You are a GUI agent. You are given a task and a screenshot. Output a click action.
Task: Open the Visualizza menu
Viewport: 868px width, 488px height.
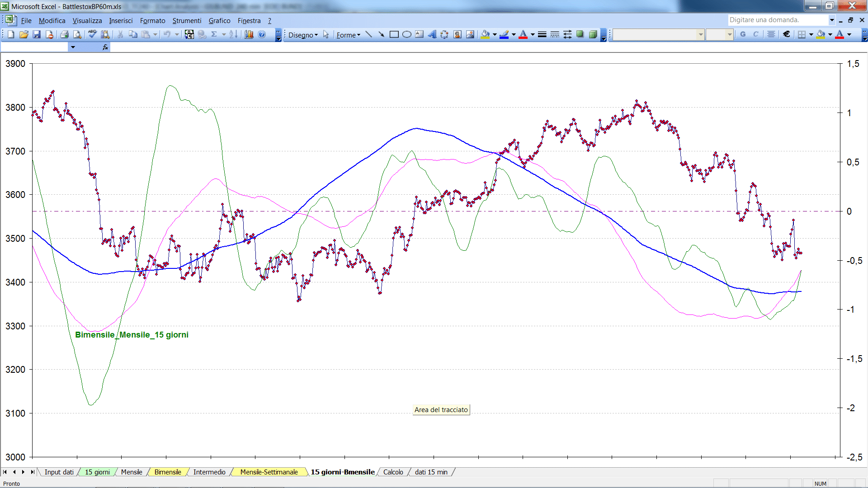click(x=87, y=21)
